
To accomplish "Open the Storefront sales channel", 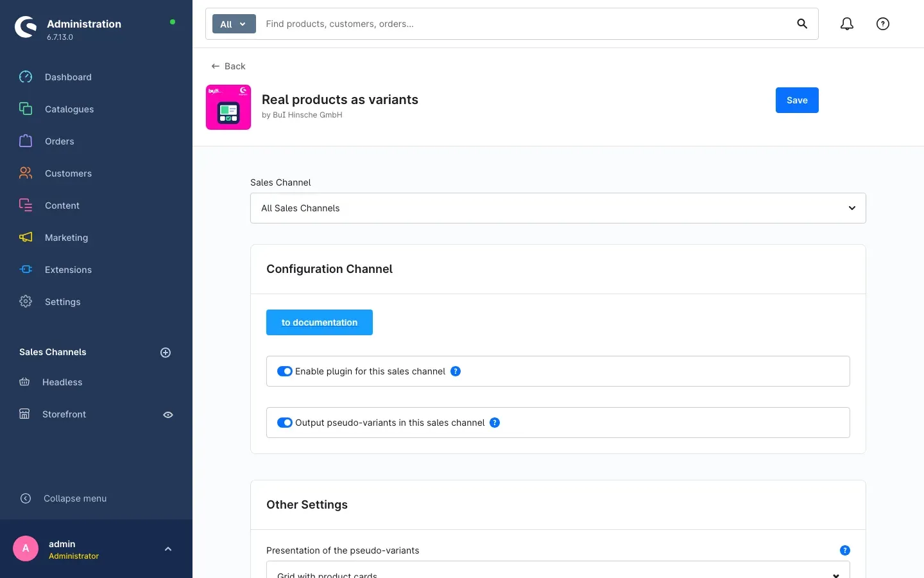I will pos(64,414).
